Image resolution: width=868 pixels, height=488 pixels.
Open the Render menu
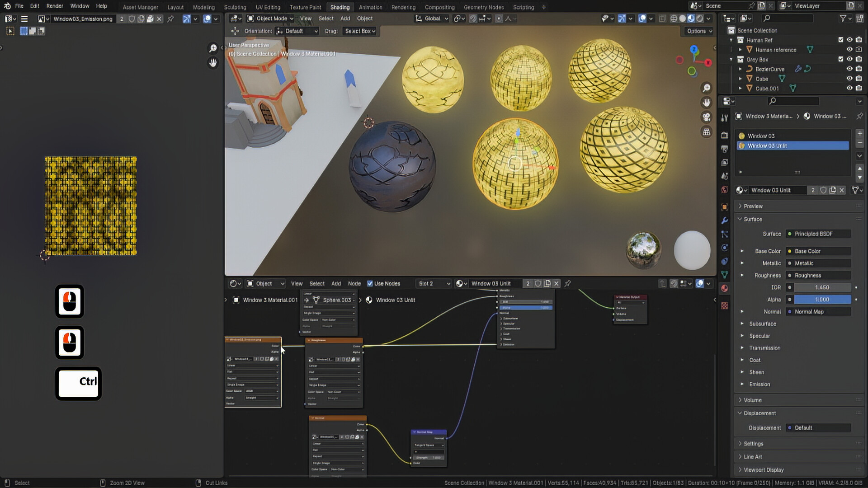pyautogui.click(x=54, y=6)
